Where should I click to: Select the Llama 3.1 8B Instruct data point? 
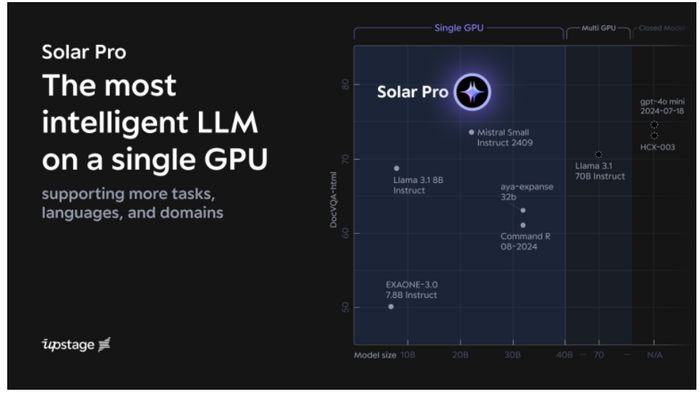(396, 168)
